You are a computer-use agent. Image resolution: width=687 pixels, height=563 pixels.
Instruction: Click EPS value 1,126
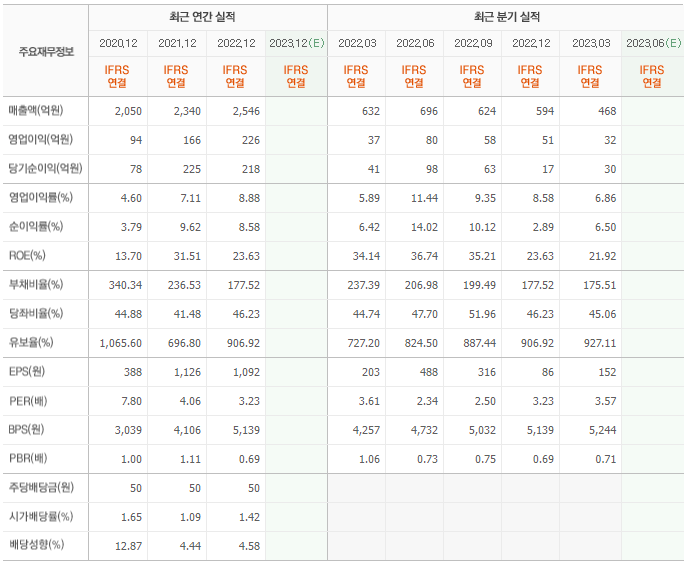(187, 372)
